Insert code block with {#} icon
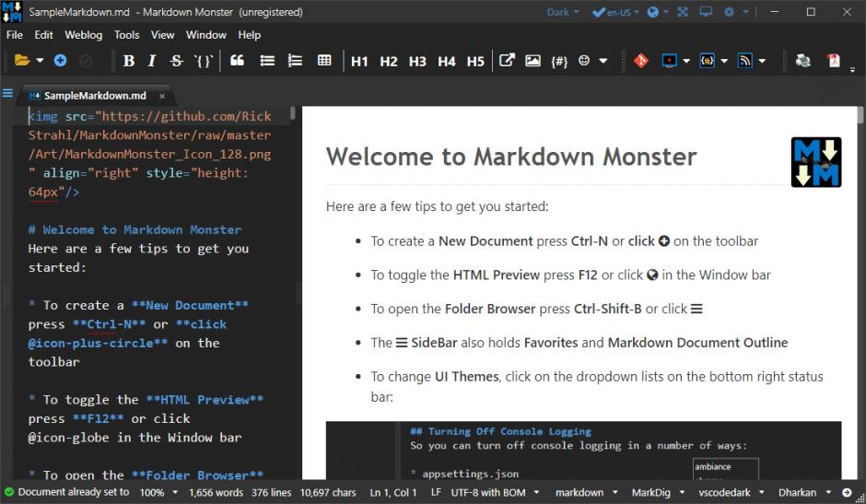Viewport: 866px width, 504px height. (559, 62)
